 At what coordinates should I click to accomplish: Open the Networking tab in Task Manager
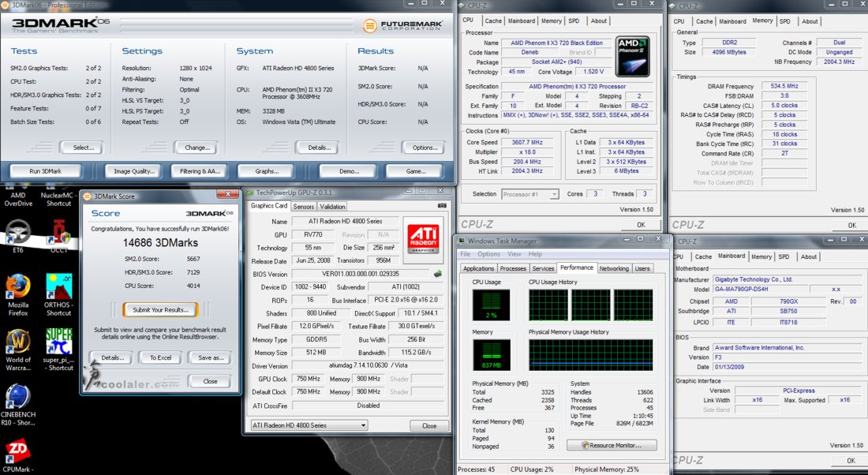coord(614,268)
